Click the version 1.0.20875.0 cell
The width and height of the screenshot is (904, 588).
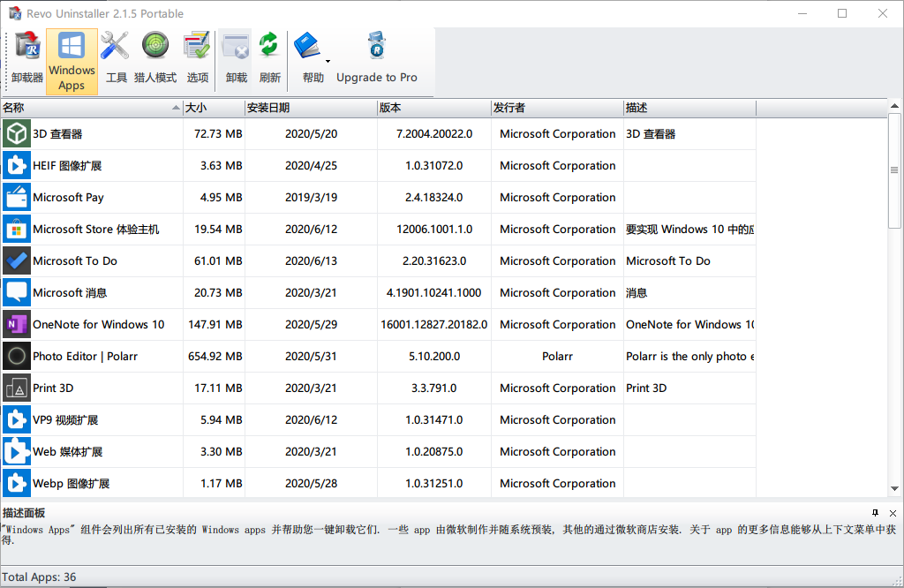[x=434, y=451]
